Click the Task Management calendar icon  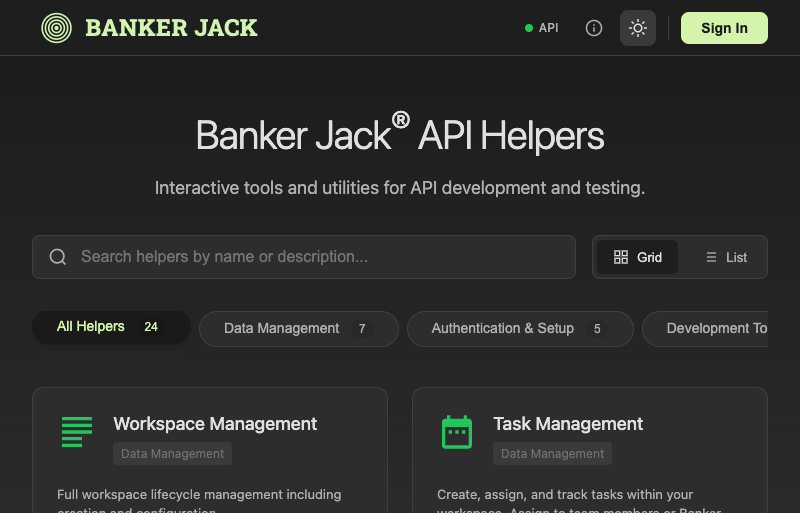(457, 431)
